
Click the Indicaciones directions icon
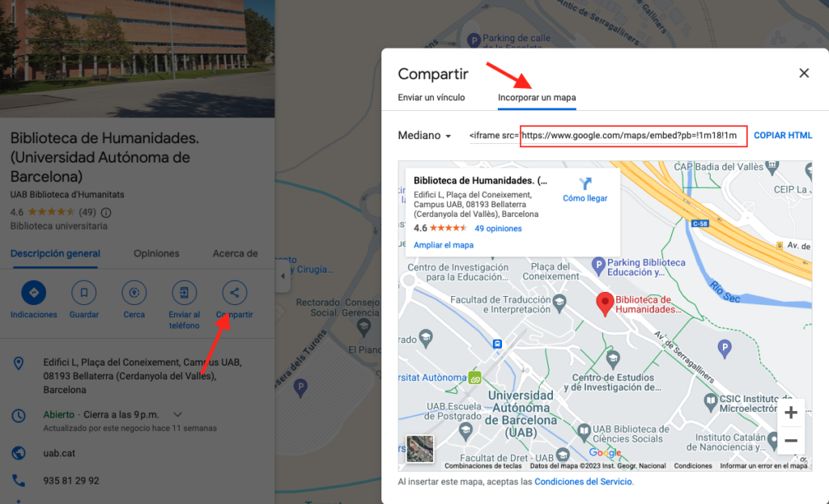point(34,293)
